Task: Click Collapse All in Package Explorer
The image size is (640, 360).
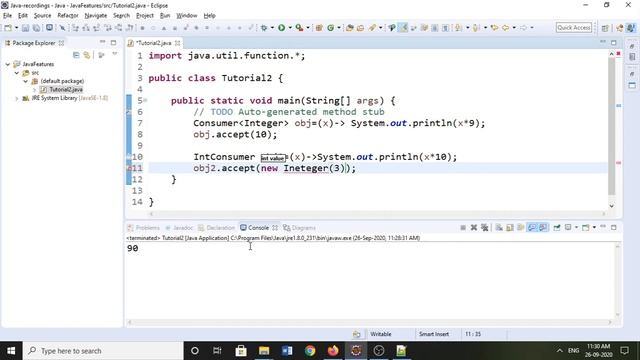Action: pyautogui.click(x=76, y=55)
